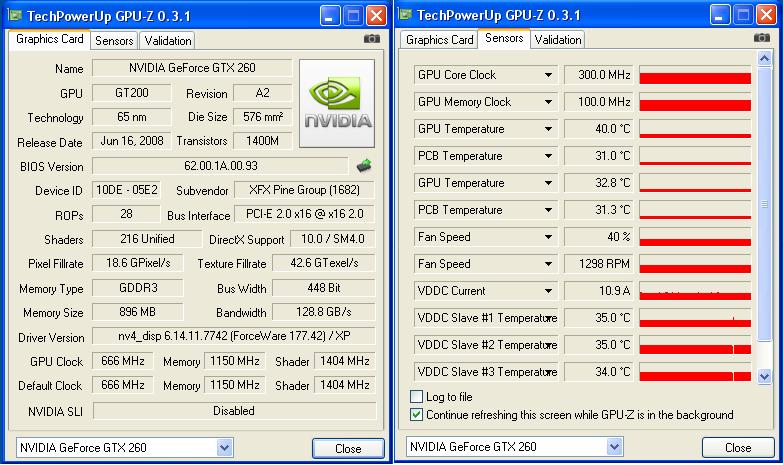
Task: Open GPU selector combo in left window
Action: pos(224,448)
